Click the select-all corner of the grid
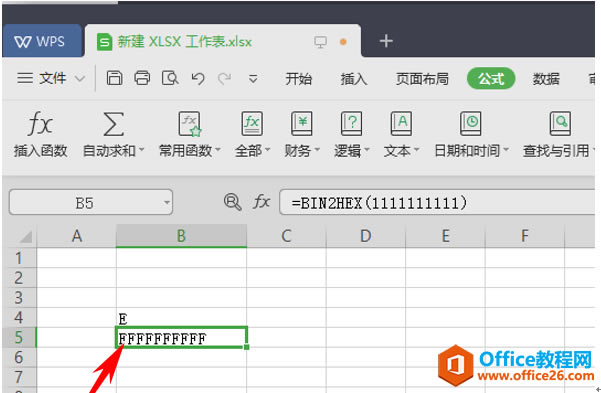The image size is (601, 393). click(25, 237)
